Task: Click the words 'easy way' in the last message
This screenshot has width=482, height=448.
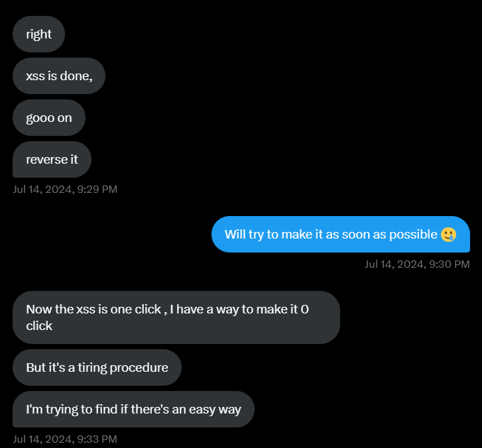Action: pos(215,410)
